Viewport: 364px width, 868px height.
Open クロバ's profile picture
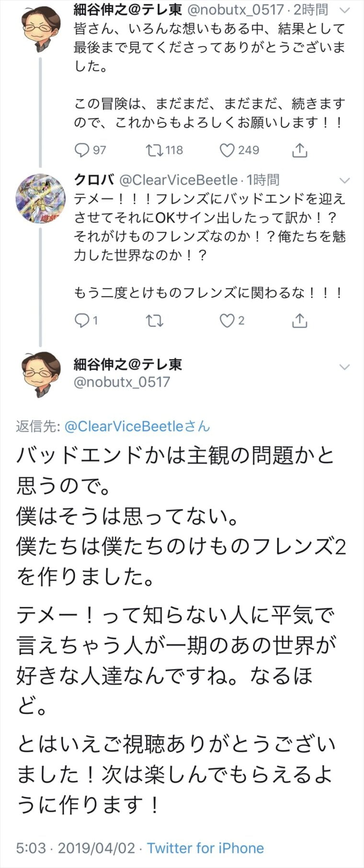click(41, 199)
